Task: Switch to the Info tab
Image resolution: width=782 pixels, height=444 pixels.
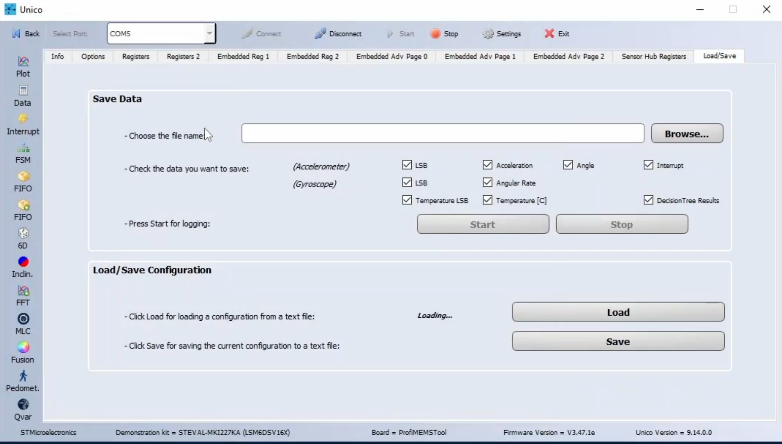Action: coord(57,56)
